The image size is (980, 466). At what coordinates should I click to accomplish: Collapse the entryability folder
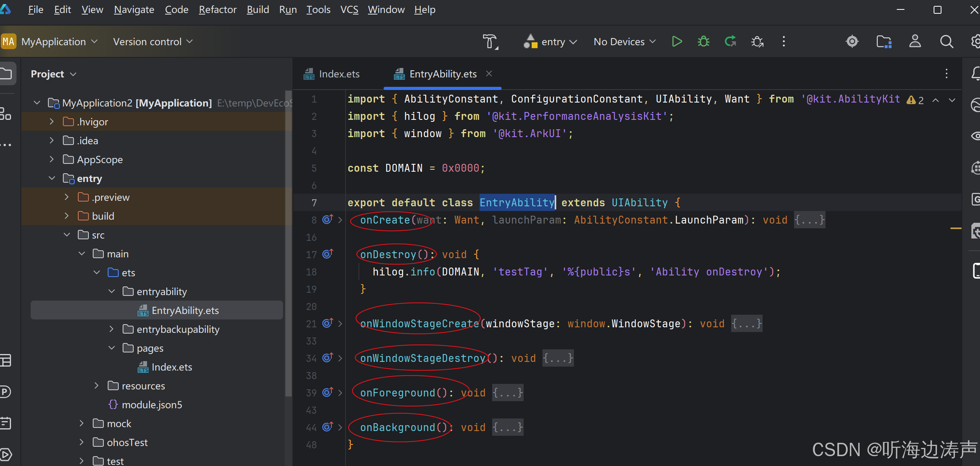point(112,291)
